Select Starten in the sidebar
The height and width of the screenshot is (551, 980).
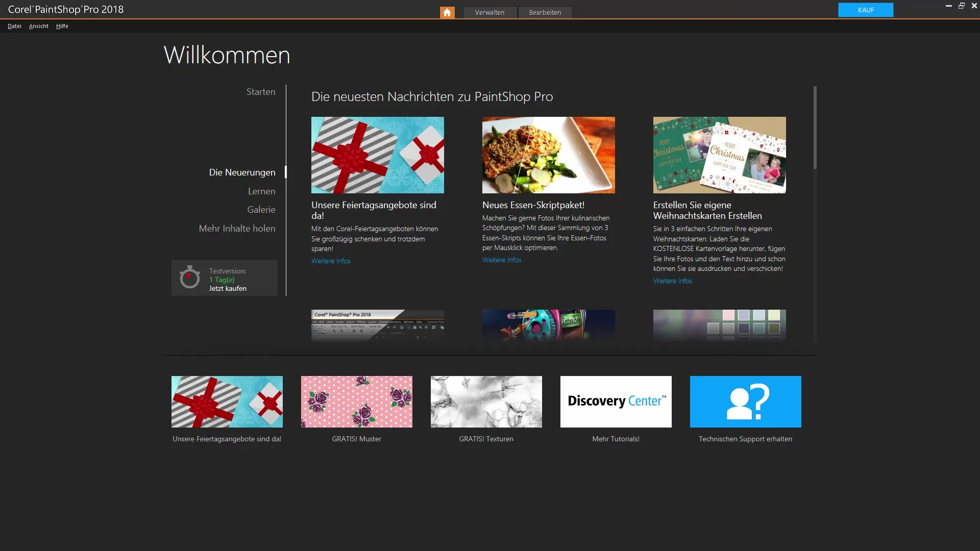tap(261, 92)
